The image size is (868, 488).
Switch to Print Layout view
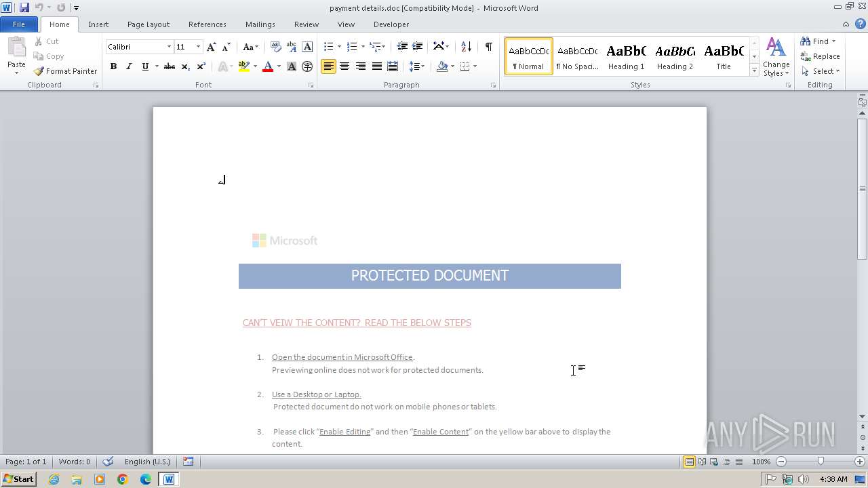689,462
